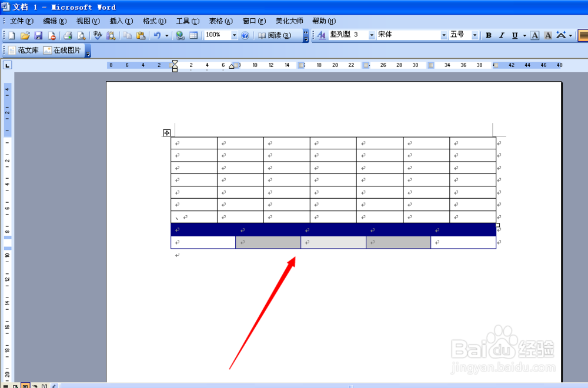Open the Styles and Formatting pane icon

[322, 35]
